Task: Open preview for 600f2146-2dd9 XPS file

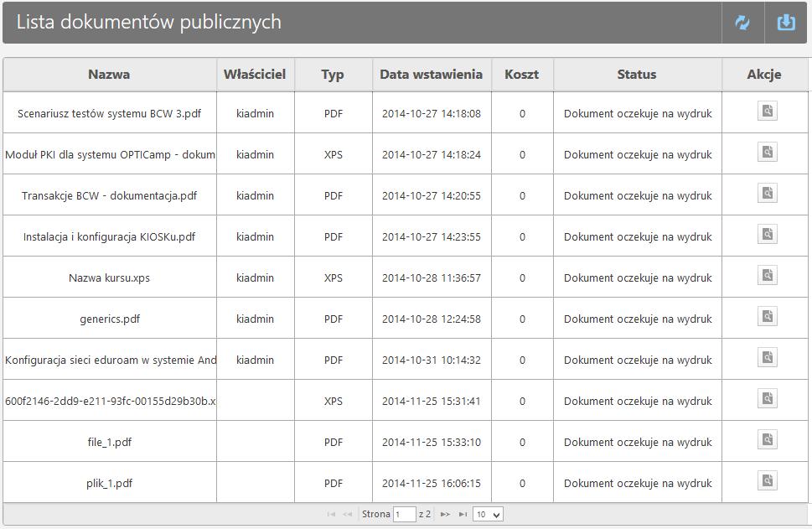Action: click(768, 398)
